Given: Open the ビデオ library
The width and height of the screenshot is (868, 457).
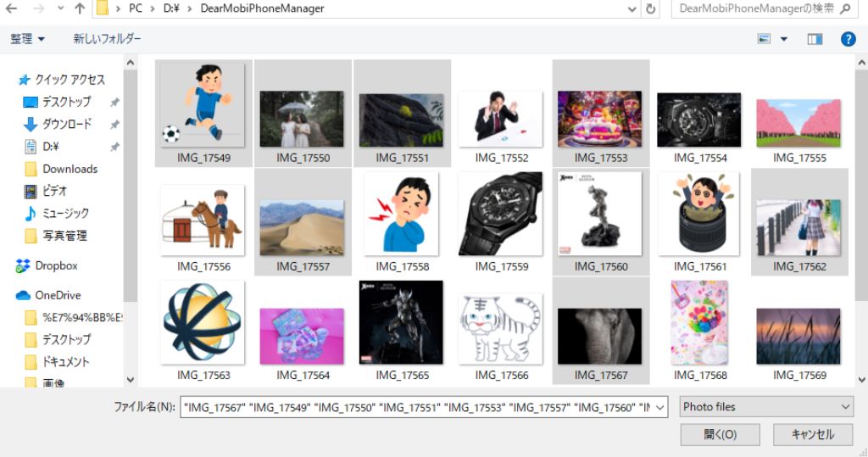Looking at the screenshot, I should (46, 191).
